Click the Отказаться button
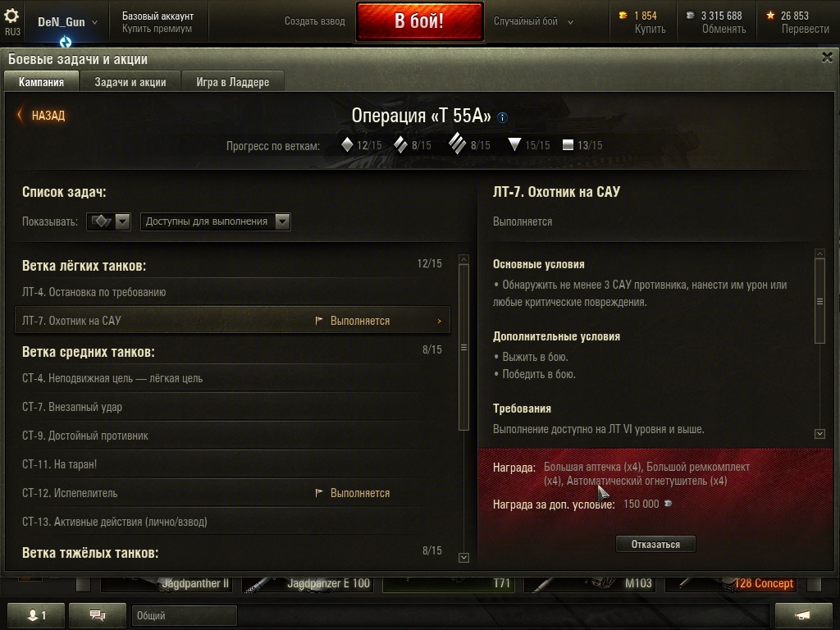The image size is (840, 630). (655, 545)
